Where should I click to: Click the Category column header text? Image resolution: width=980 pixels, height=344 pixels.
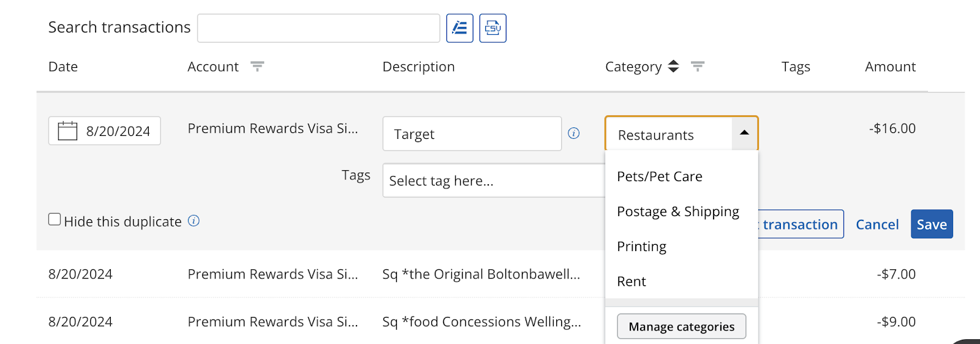coord(633,67)
